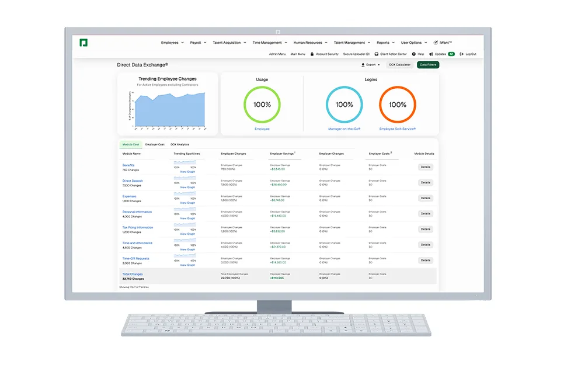View Graph for Personal Information row
The height and width of the screenshot is (368, 588).
187,218
